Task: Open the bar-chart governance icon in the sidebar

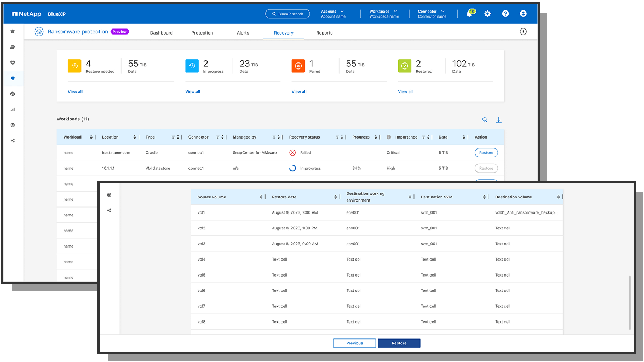Action: (13, 109)
